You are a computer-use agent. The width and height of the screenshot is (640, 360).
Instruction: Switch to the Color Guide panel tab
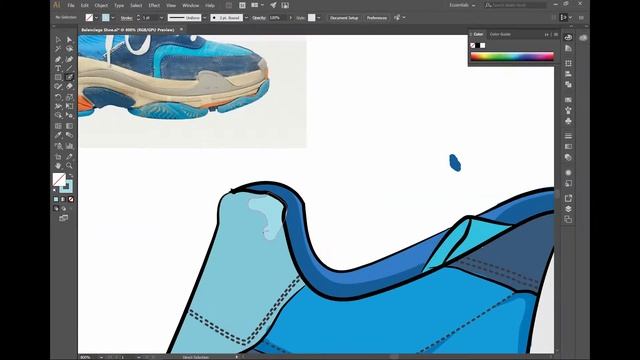click(x=500, y=34)
